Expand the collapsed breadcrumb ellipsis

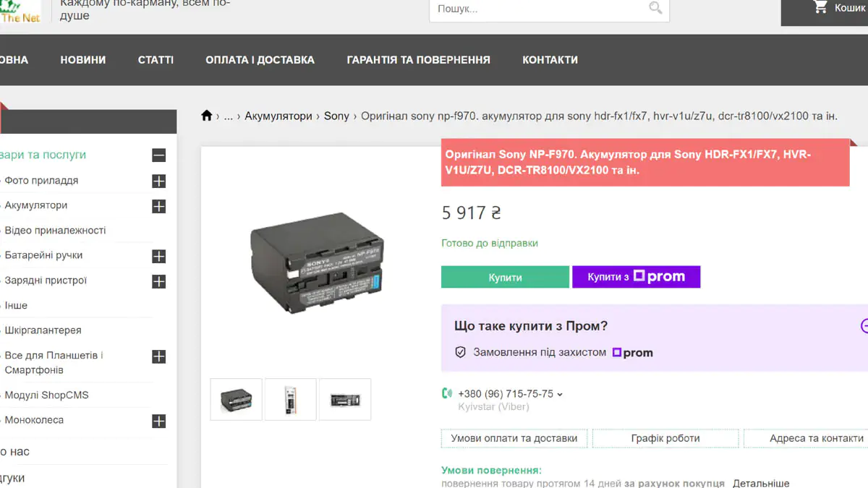coord(229,116)
